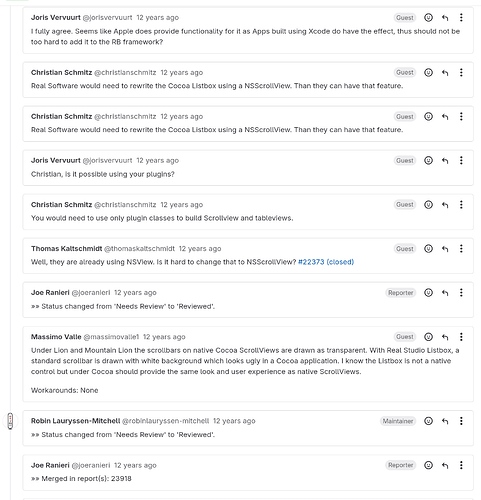481x500 pixels.
Task: Open linked issue #22373 (closed)
Action: 326,262
